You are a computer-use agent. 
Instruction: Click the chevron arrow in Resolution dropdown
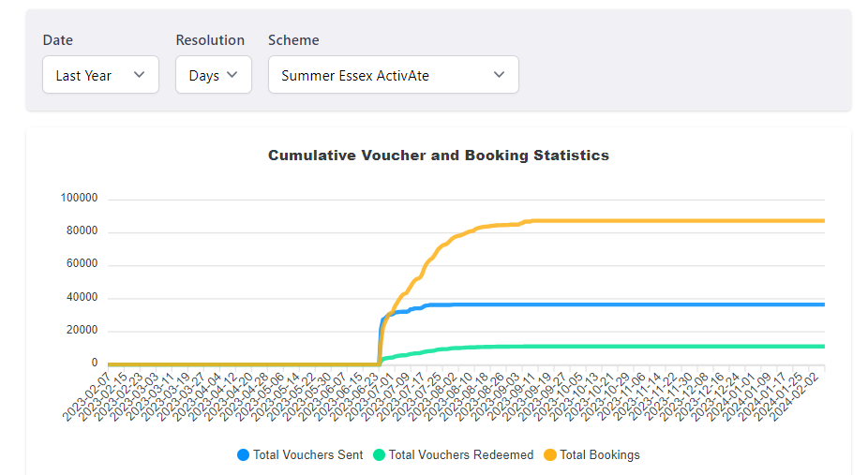pyautogui.click(x=232, y=75)
